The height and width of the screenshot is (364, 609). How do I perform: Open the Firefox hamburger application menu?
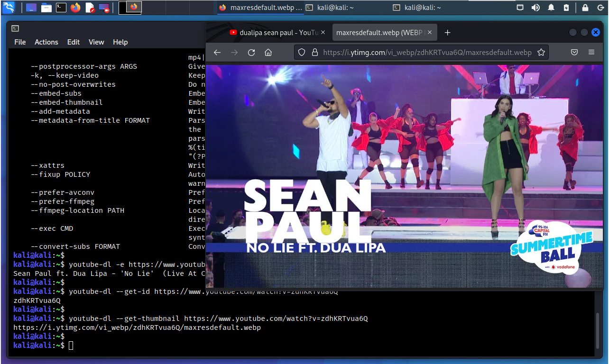pyautogui.click(x=591, y=53)
